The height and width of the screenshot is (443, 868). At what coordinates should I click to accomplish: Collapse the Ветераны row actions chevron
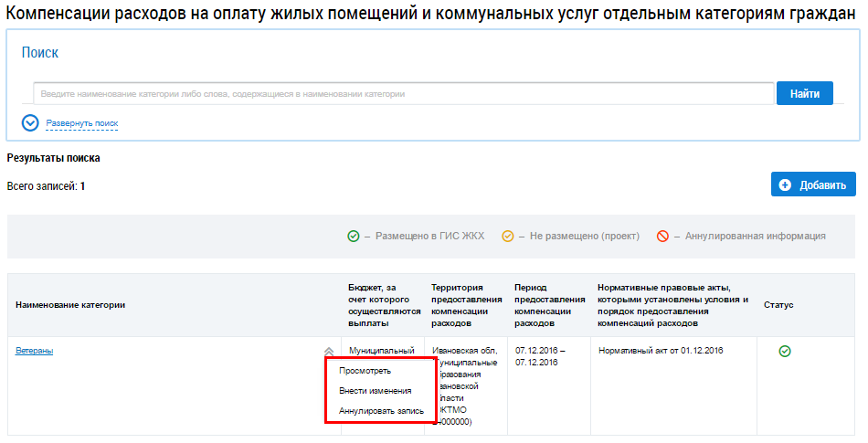coord(329,351)
